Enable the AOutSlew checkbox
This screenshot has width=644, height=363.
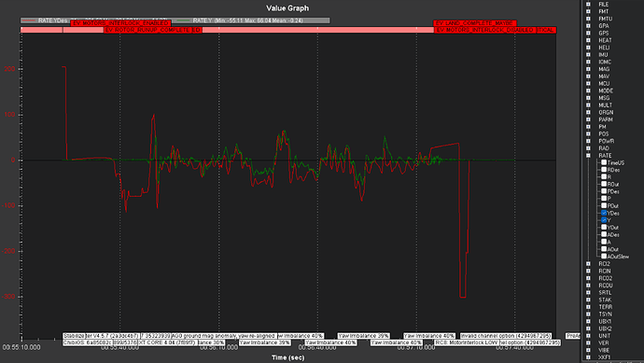604,257
